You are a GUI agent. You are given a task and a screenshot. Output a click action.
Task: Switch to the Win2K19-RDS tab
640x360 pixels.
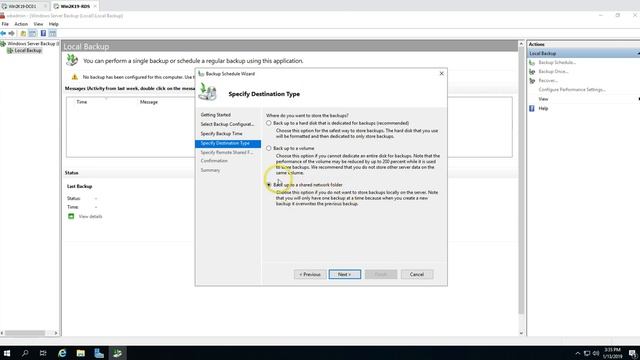pyautogui.click(x=75, y=6)
